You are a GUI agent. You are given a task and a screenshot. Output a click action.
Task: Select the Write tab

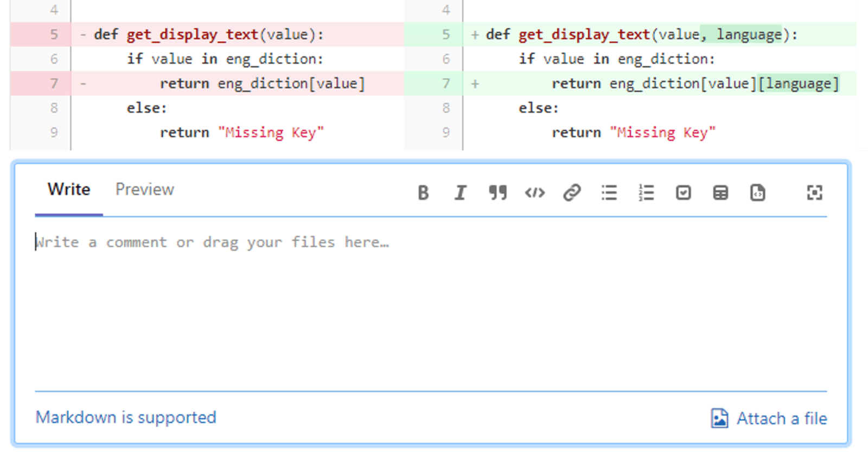[69, 190]
